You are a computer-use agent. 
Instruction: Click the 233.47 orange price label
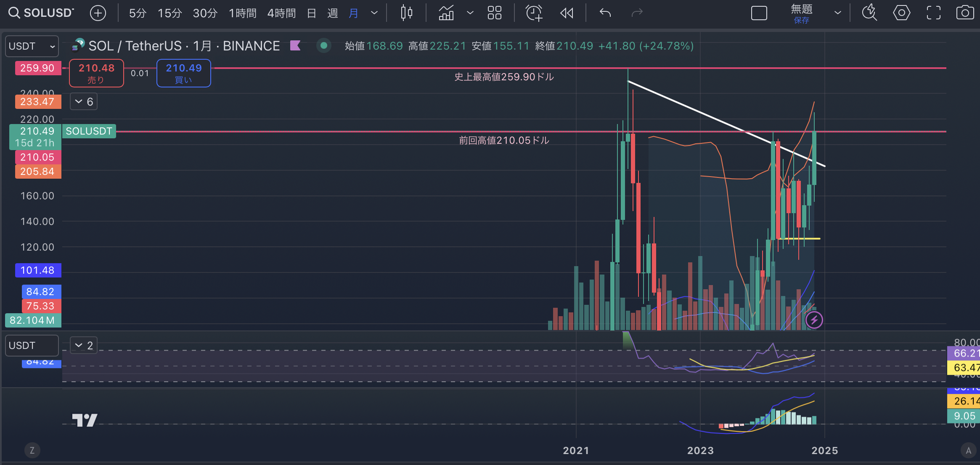(37, 102)
